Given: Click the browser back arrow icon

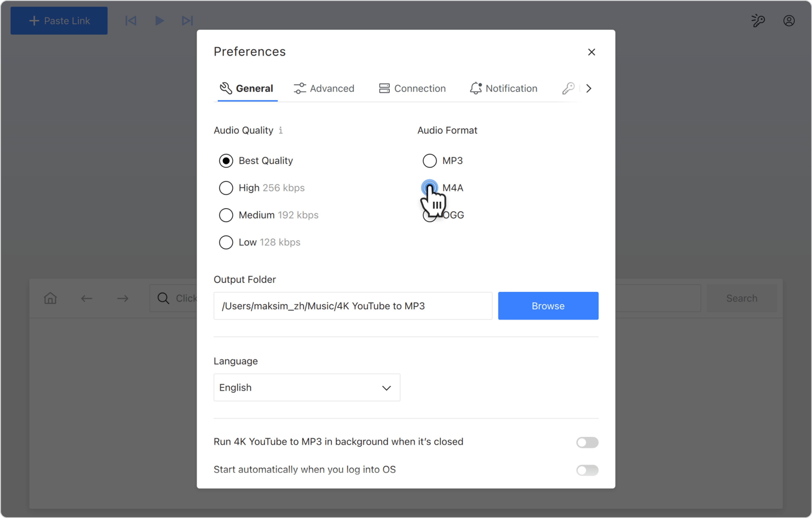Looking at the screenshot, I should (x=87, y=298).
